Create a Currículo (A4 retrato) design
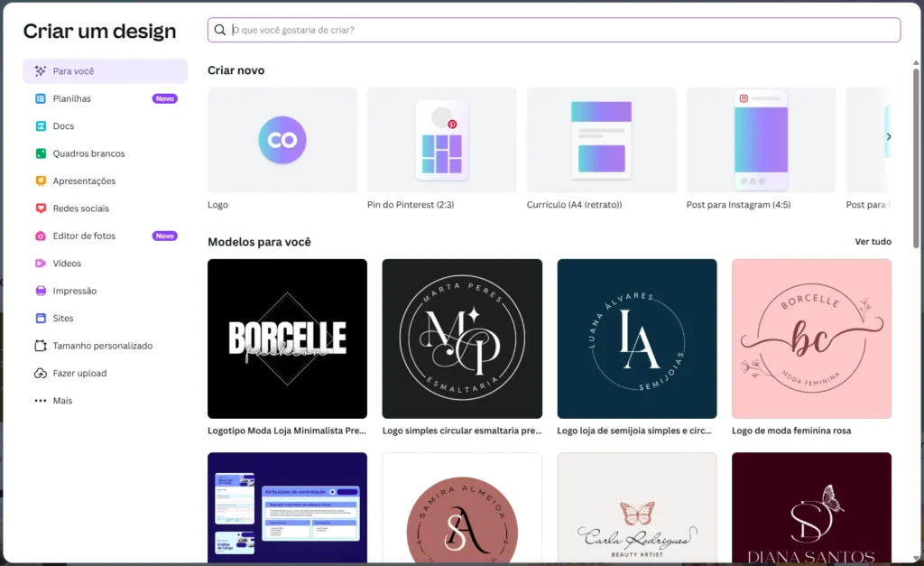The width and height of the screenshot is (924, 566). click(602, 140)
